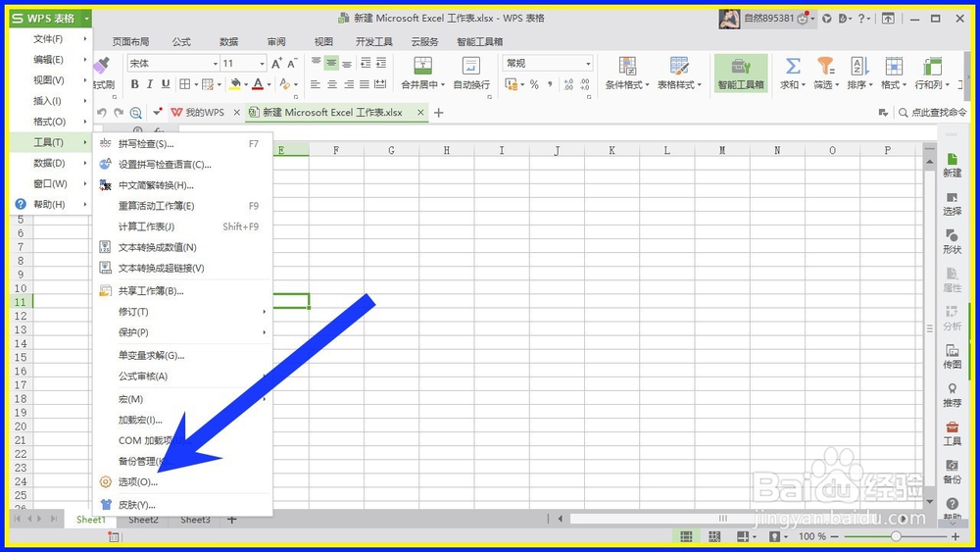
Task: Select Text to Number conversion entry
Action: [x=183, y=247]
